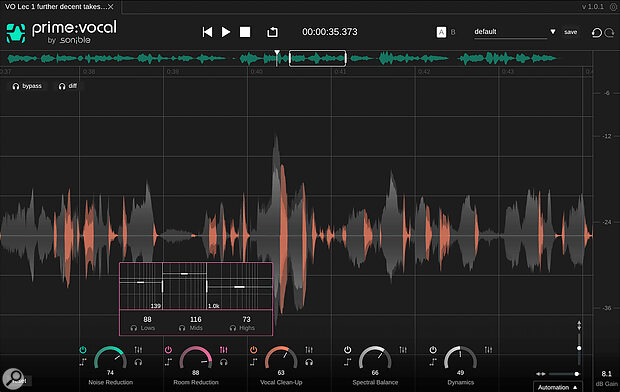The height and width of the screenshot is (392, 620).
Task: Click the Mids band value 116
Action: (x=196, y=319)
